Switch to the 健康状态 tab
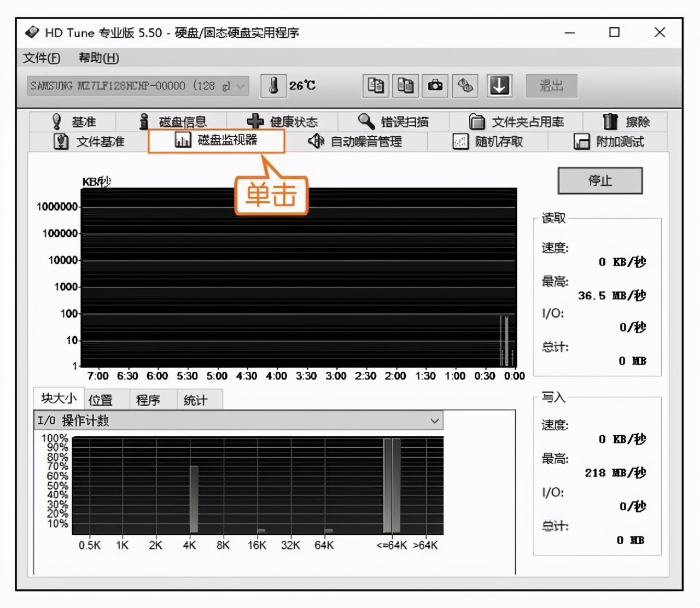 282,121
